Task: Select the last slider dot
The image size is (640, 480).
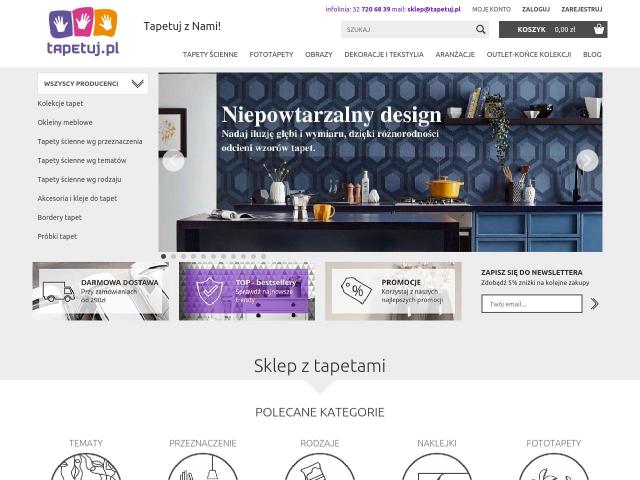Action: 264,256
